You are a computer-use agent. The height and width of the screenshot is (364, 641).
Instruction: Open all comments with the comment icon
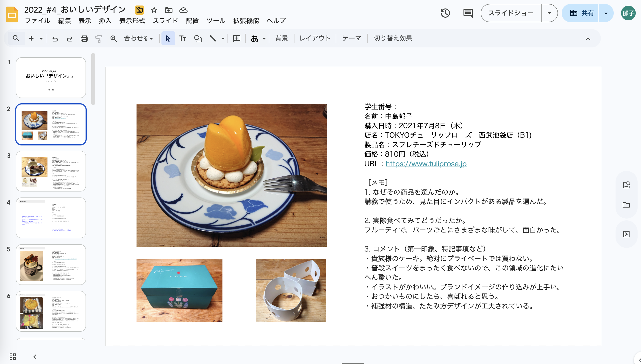click(x=468, y=13)
